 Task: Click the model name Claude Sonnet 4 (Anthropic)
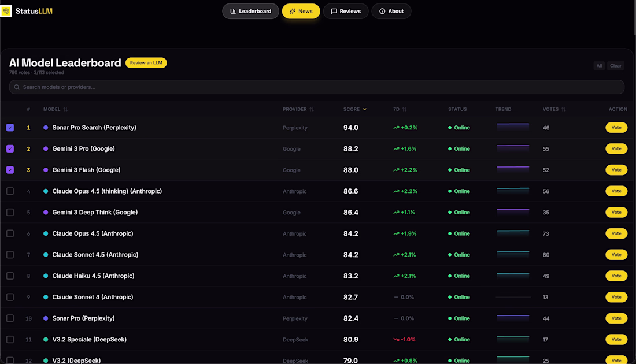pyautogui.click(x=93, y=297)
